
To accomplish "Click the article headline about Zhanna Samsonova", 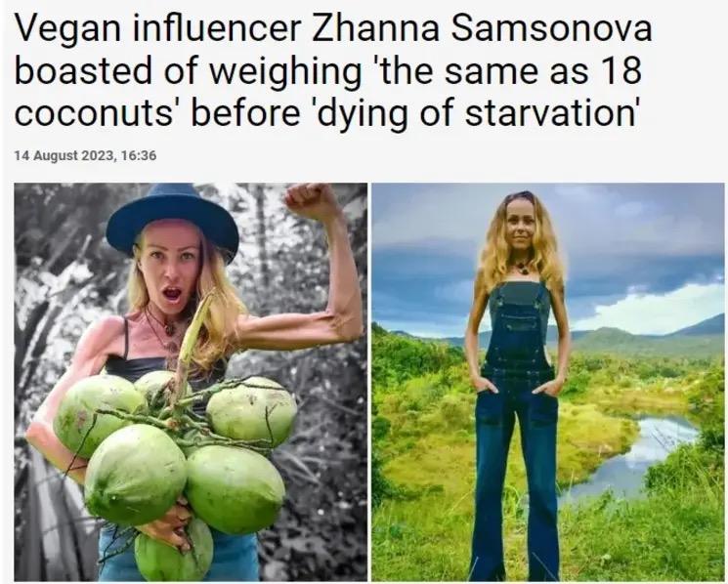I will click(333, 70).
